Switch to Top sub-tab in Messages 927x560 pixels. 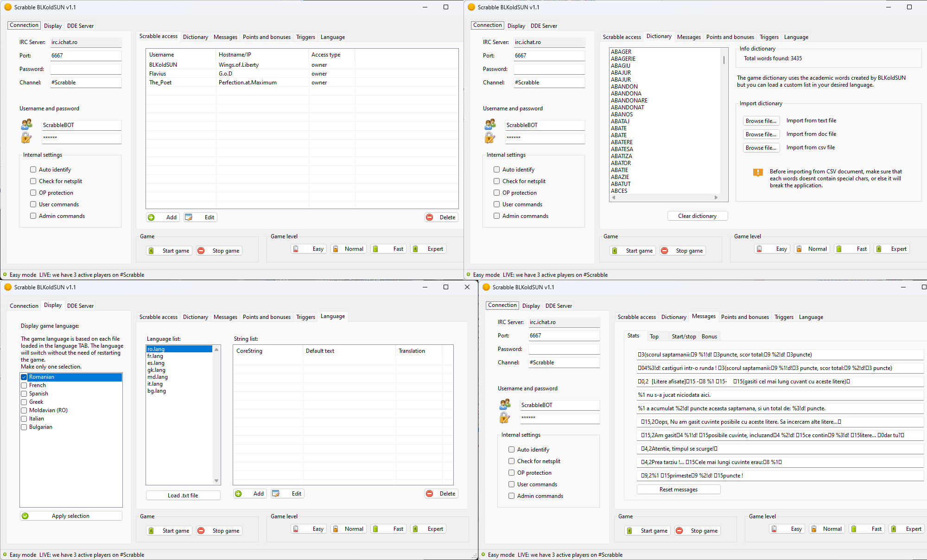[654, 337]
